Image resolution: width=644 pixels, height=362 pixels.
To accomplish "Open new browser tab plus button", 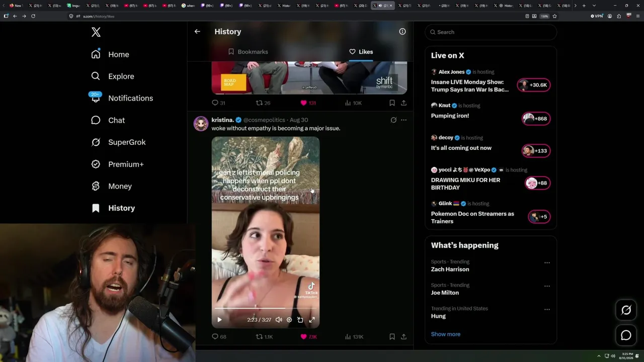I will pyautogui.click(x=584, y=6).
